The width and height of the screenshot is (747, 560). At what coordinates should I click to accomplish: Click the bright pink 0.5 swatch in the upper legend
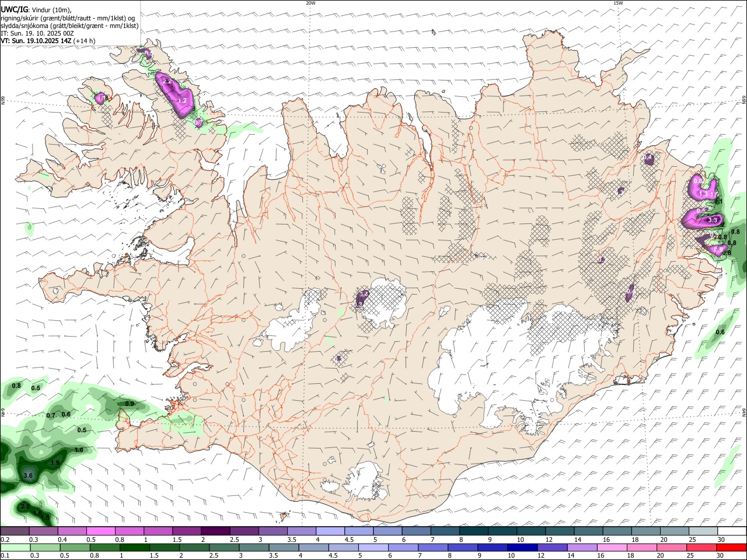101,531
